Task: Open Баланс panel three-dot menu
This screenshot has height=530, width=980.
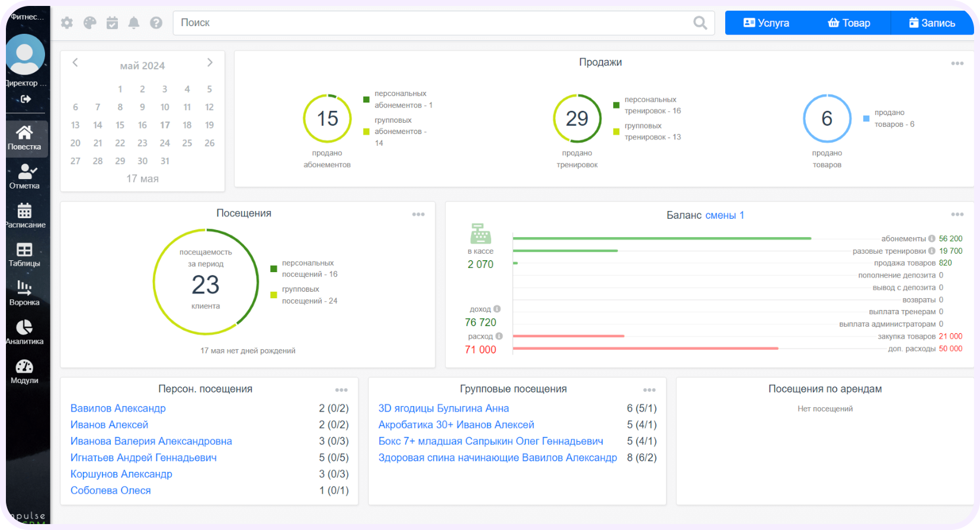Action: [x=957, y=215]
